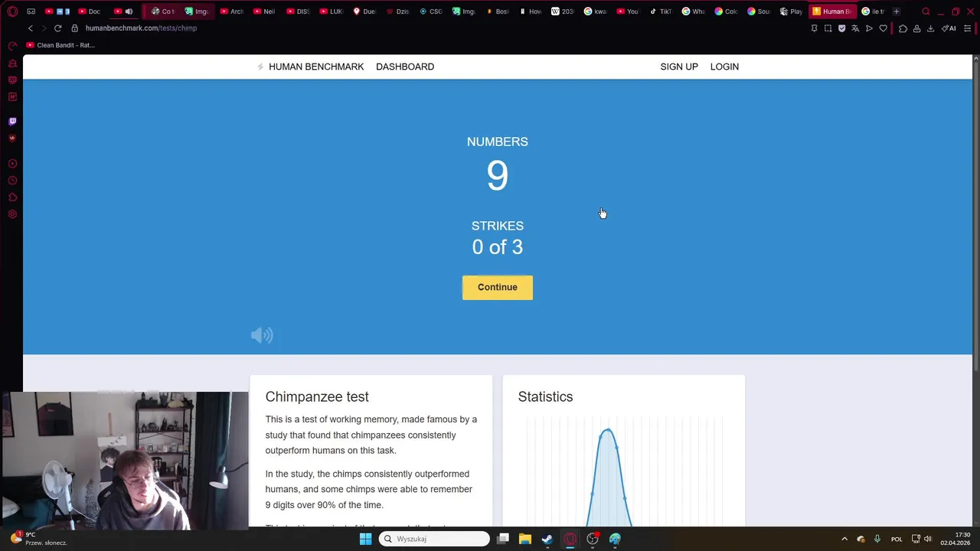Click the ad blocker shield icon

(x=841, y=28)
